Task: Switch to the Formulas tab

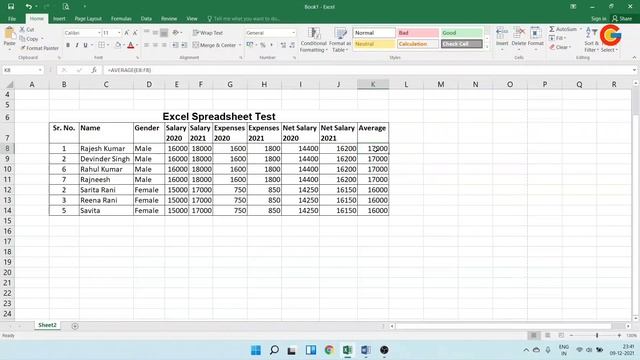Action: (x=121, y=19)
